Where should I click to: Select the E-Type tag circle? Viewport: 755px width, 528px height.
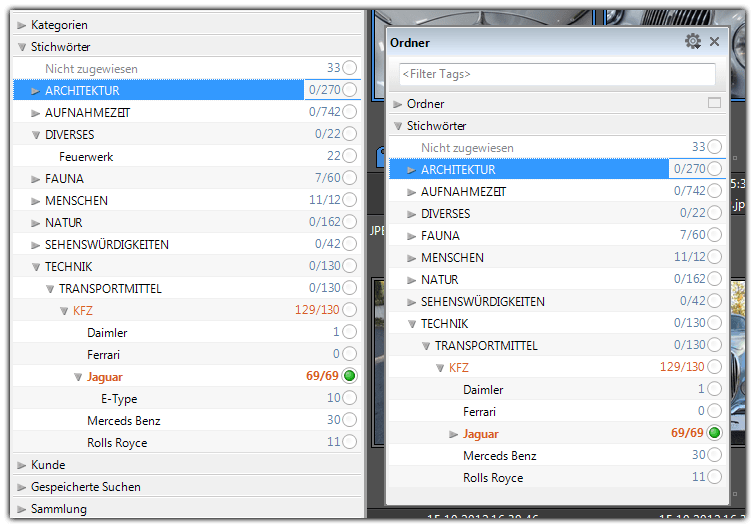[349, 399]
